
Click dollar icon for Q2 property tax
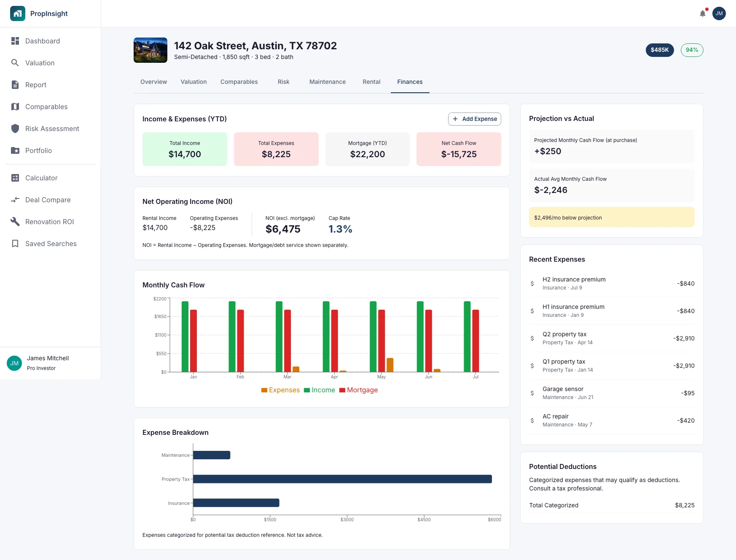point(532,338)
